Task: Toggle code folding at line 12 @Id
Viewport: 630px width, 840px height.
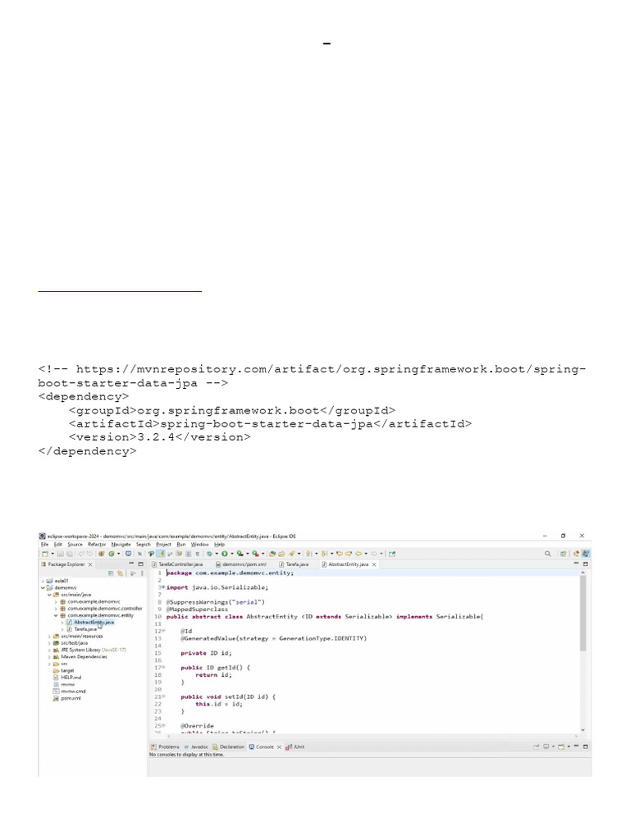Action: tap(163, 631)
